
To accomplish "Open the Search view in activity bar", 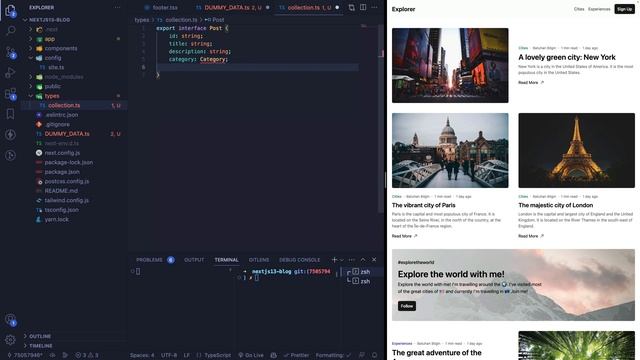I will [x=11, y=31].
